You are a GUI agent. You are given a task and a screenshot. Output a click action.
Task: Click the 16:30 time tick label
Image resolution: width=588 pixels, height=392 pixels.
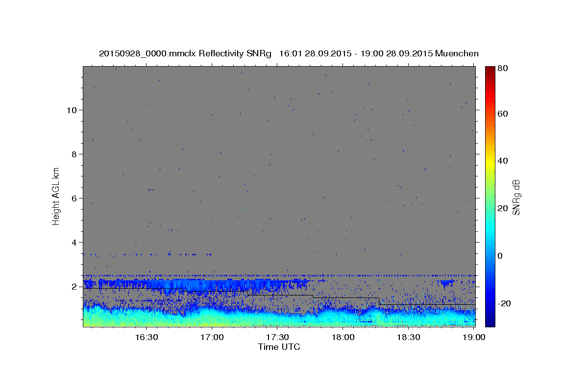[146, 338]
